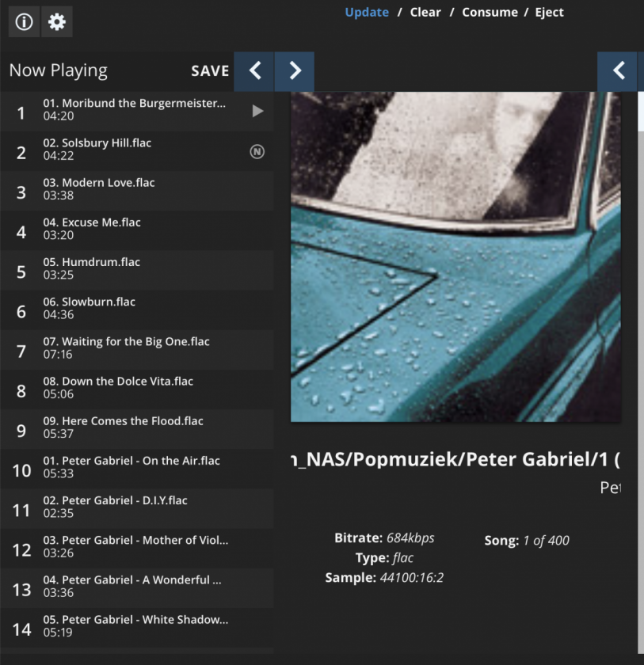Screen dimensions: 644x665
Task: Click playlist number 14 in the list
Action: click(x=21, y=630)
